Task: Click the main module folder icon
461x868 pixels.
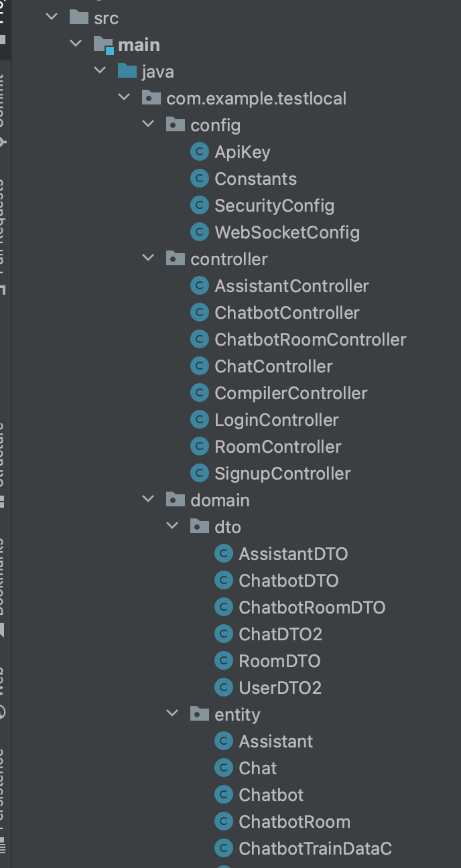Action: click(x=103, y=46)
